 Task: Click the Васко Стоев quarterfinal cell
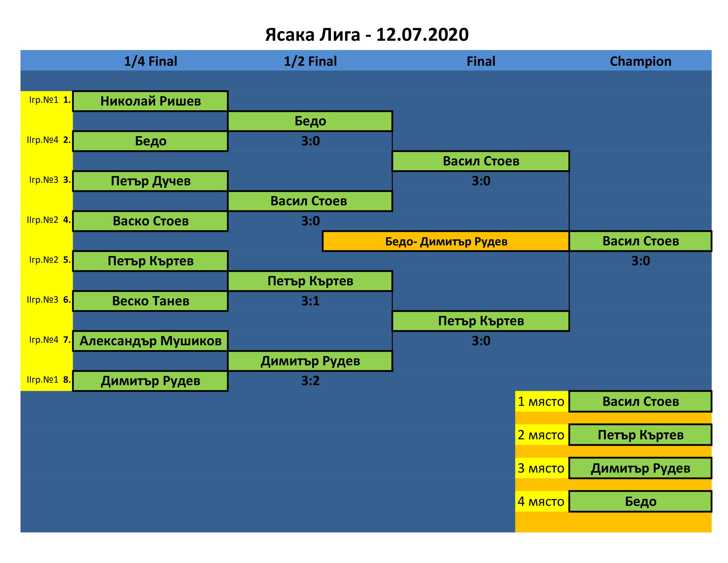pyautogui.click(x=150, y=221)
